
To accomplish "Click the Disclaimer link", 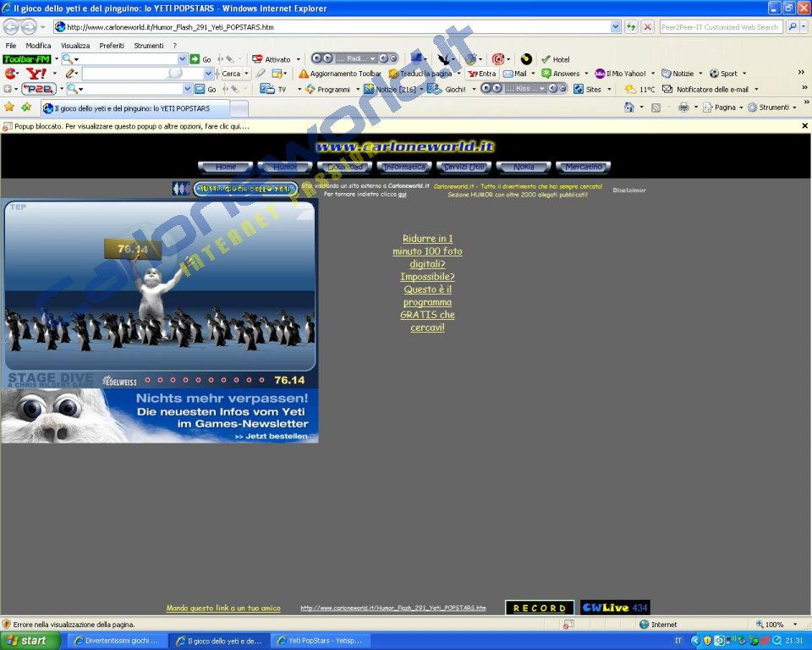I will pos(629,190).
